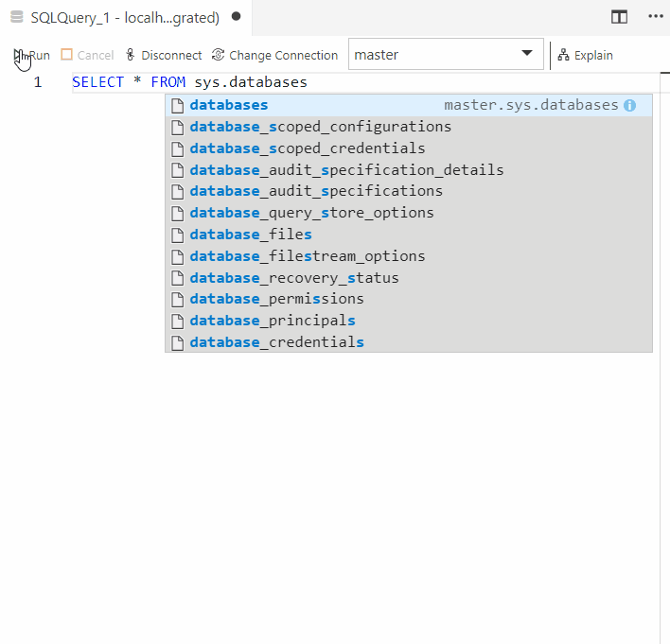The height and width of the screenshot is (644, 670).
Task: Click the database icon on the SQLQuery_1 tab
Action: 16,17
